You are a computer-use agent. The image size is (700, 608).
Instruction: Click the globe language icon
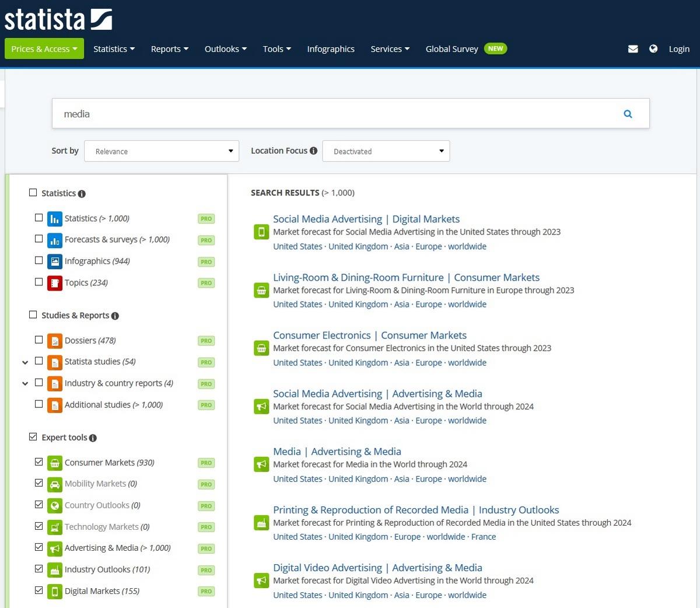pyautogui.click(x=653, y=49)
